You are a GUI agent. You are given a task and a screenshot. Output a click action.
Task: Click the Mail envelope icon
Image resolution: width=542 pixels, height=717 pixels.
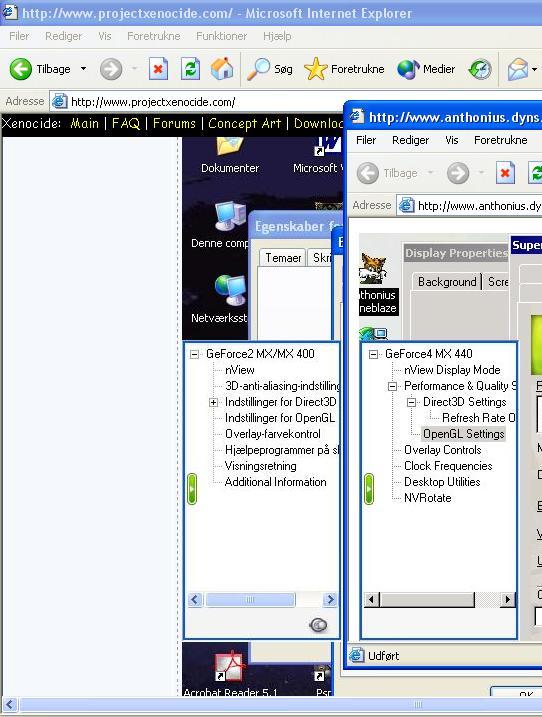pos(517,69)
